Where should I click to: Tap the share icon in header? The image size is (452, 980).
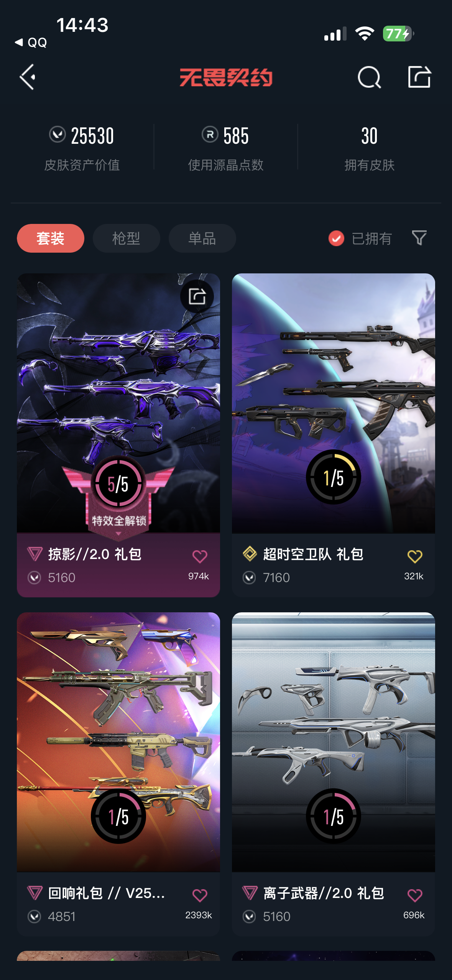point(419,77)
